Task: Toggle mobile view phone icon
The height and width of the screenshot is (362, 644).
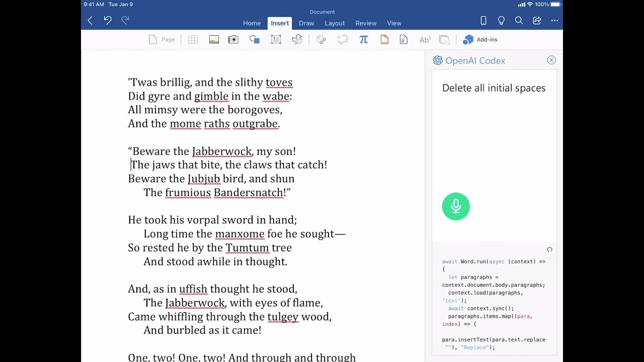Action: [x=484, y=21]
